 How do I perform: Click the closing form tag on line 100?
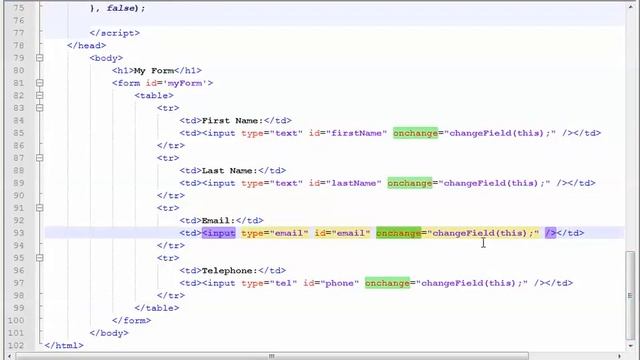(131, 320)
